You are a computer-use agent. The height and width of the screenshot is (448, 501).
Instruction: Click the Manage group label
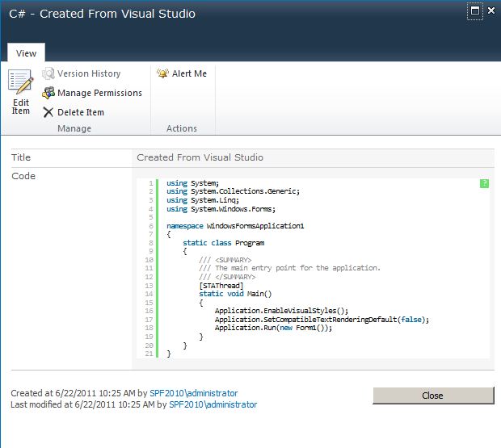(x=74, y=128)
